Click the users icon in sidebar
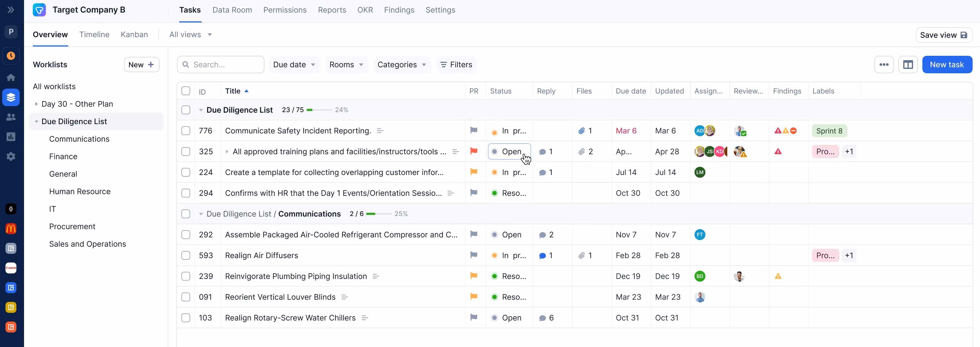Screen dimensions: 980x347 [x=11, y=117]
